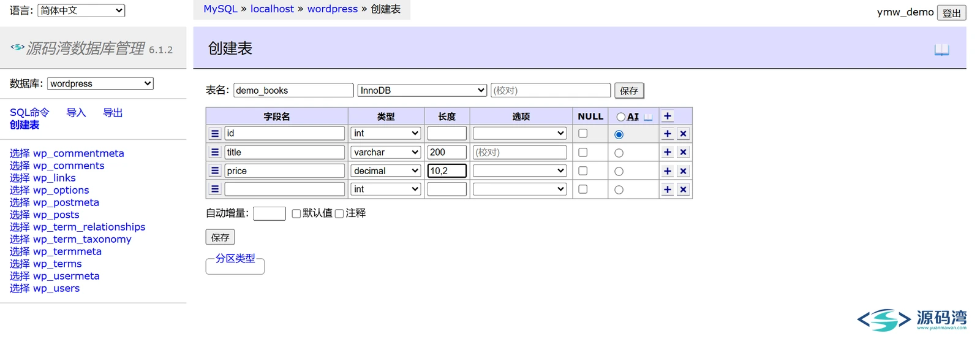
Task: Click the 源码湾数据库管理 logo icon
Action: click(x=17, y=47)
